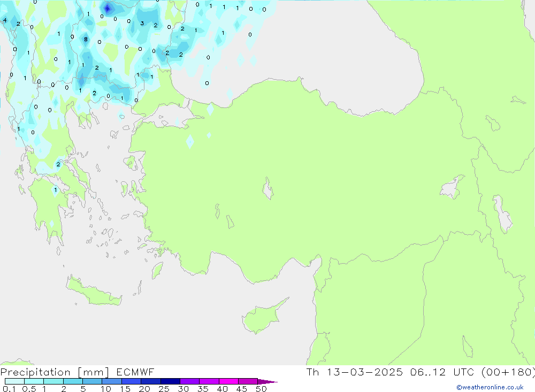
Task: Click the 45–50 mm legend color swatch
Action: click(x=248, y=381)
